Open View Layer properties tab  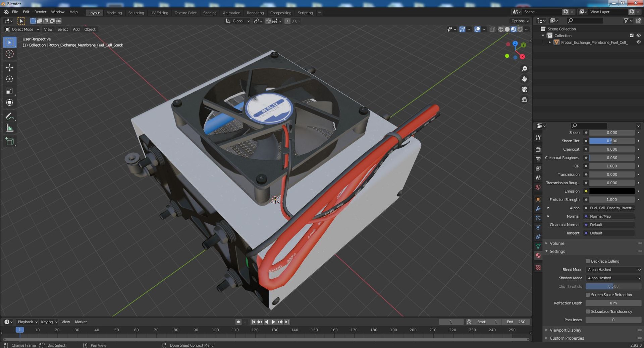(538, 168)
